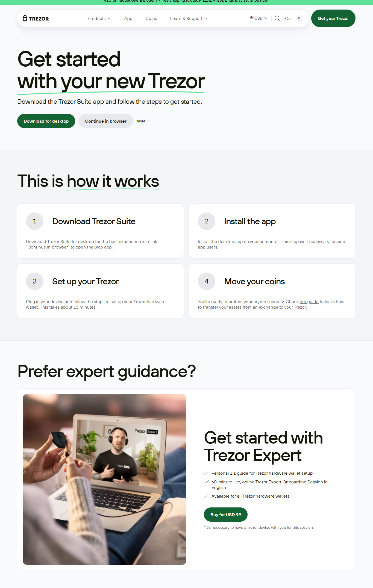Open the USD currency selector

click(259, 18)
